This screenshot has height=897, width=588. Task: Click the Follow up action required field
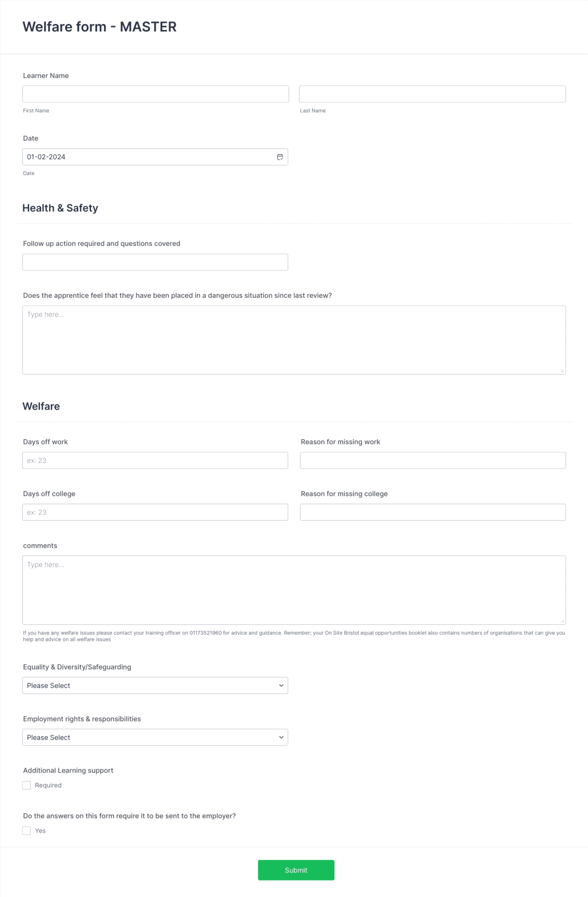[155, 262]
